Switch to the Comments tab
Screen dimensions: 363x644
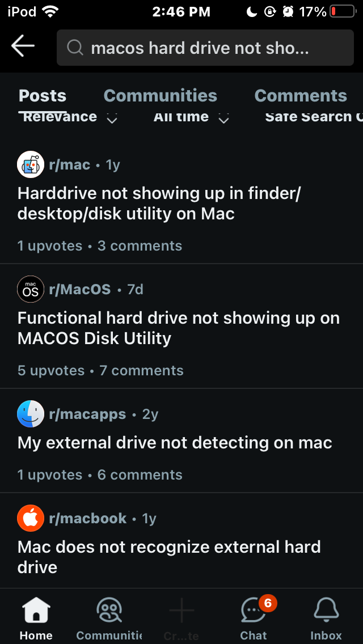click(301, 96)
